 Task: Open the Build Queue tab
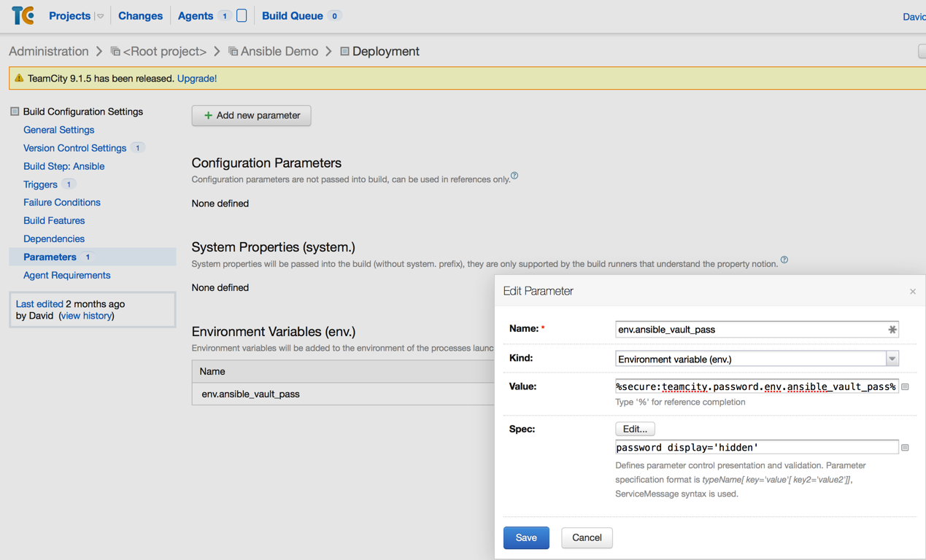(x=292, y=15)
